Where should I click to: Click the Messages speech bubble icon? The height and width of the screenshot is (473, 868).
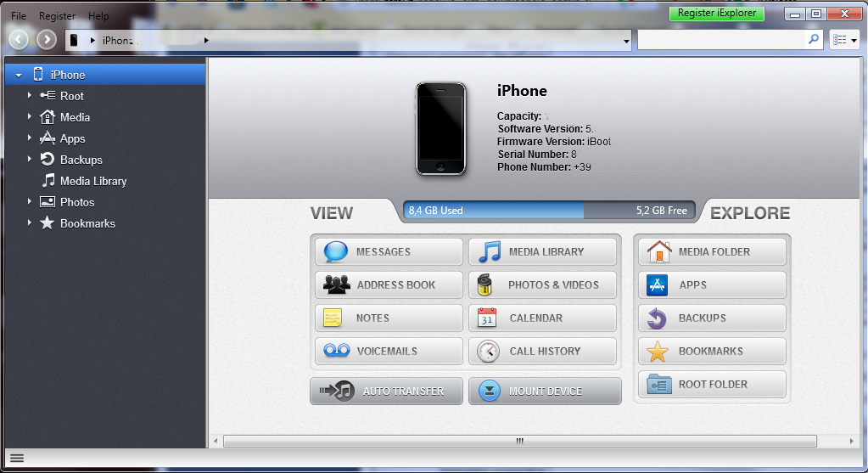pyautogui.click(x=335, y=252)
